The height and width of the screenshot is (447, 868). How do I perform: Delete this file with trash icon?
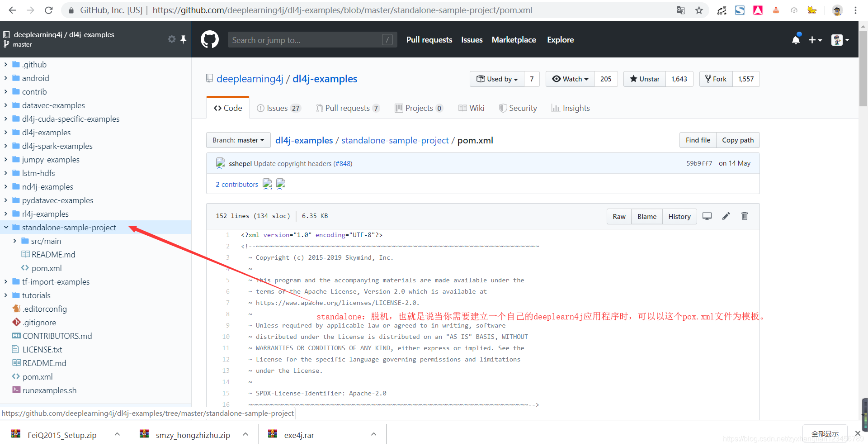pyautogui.click(x=745, y=216)
